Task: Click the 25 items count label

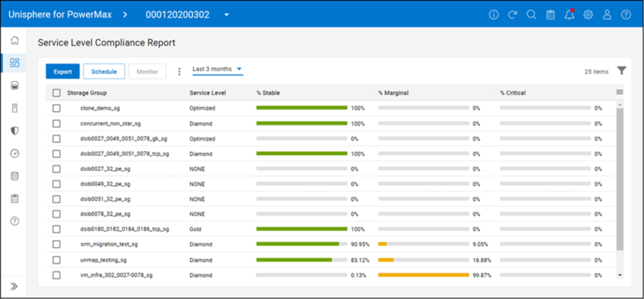Action: click(x=596, y=72)
